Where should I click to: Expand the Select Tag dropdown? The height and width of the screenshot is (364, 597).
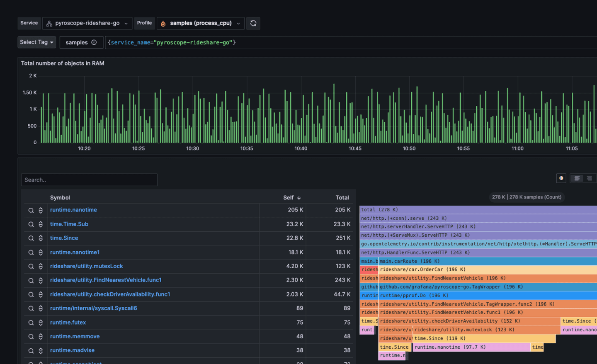point(37,42)
